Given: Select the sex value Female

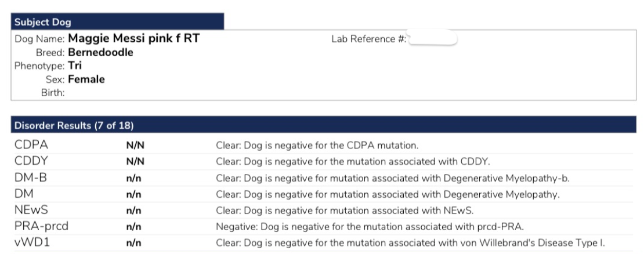Looking at the screenshot, I should [86, 79].
